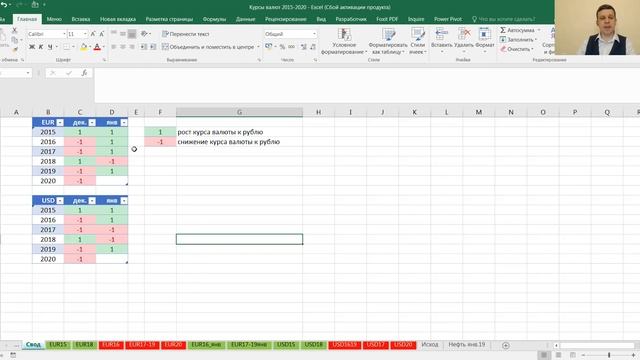Switch to the Вставка ribbon tab
This screenshot has width=640, height=360.
click(80, 19)
